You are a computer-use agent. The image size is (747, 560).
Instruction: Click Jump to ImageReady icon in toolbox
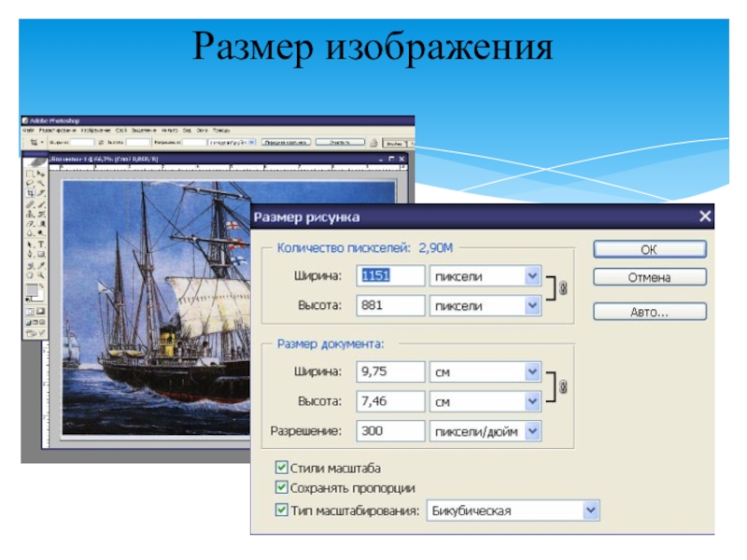click(x=35, y=332)
